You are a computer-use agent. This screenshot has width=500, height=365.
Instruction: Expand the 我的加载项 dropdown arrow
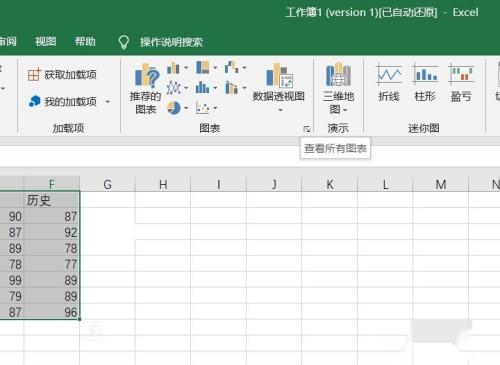pos(107,101)
